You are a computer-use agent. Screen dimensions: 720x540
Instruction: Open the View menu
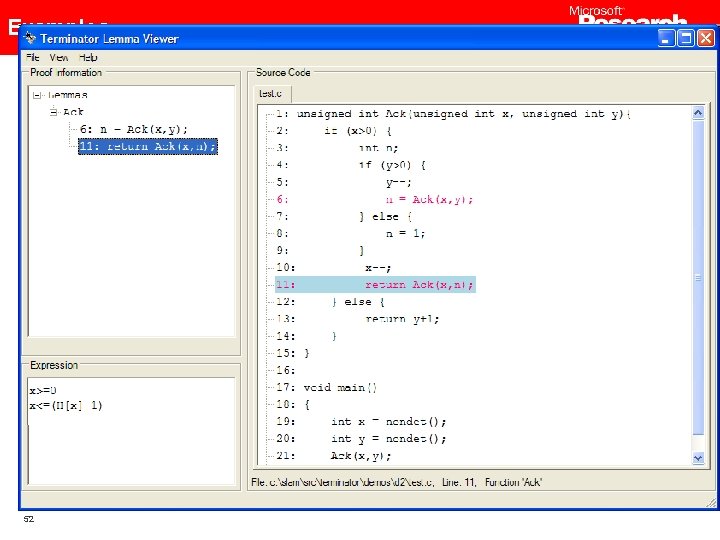[x=59, y=58]
